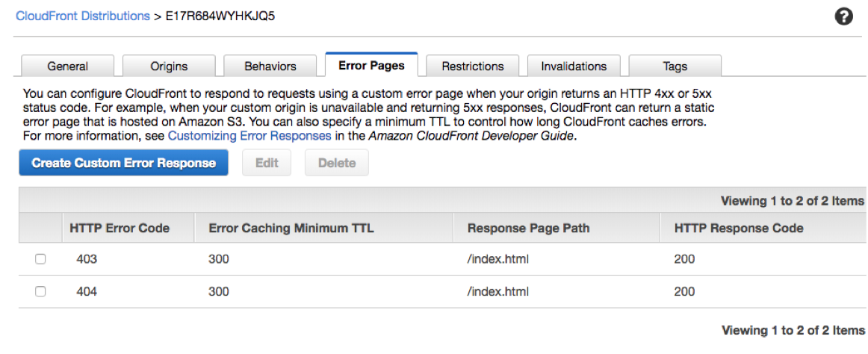
Task: Switch to the Invalidations tab
Action: (x=574, y=66)
